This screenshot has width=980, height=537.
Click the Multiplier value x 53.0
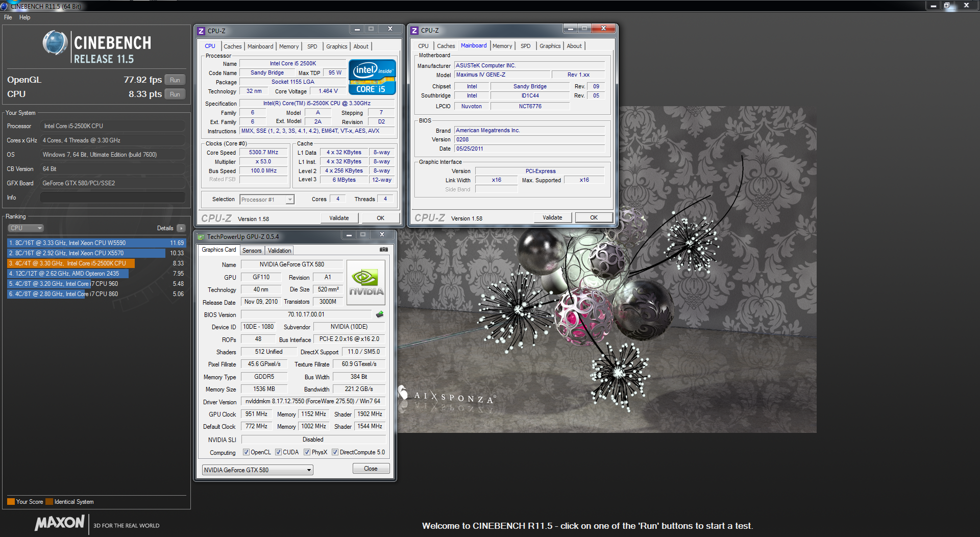[x=263, y=162]
